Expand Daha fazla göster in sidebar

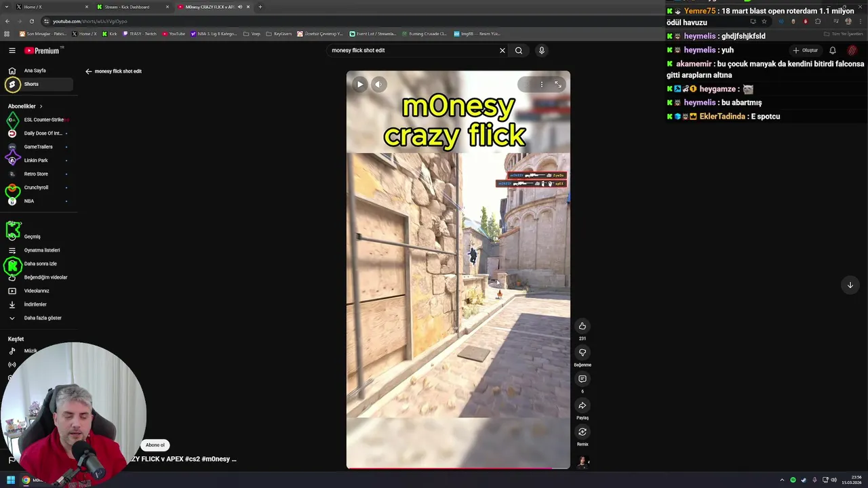coord(37,318)
